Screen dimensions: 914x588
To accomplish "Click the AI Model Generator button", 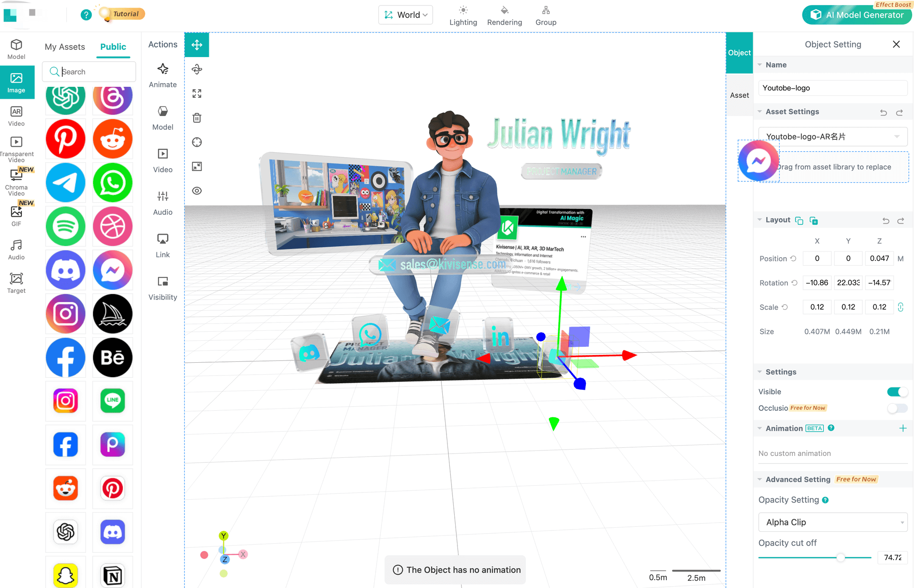I will coord(856,15).
